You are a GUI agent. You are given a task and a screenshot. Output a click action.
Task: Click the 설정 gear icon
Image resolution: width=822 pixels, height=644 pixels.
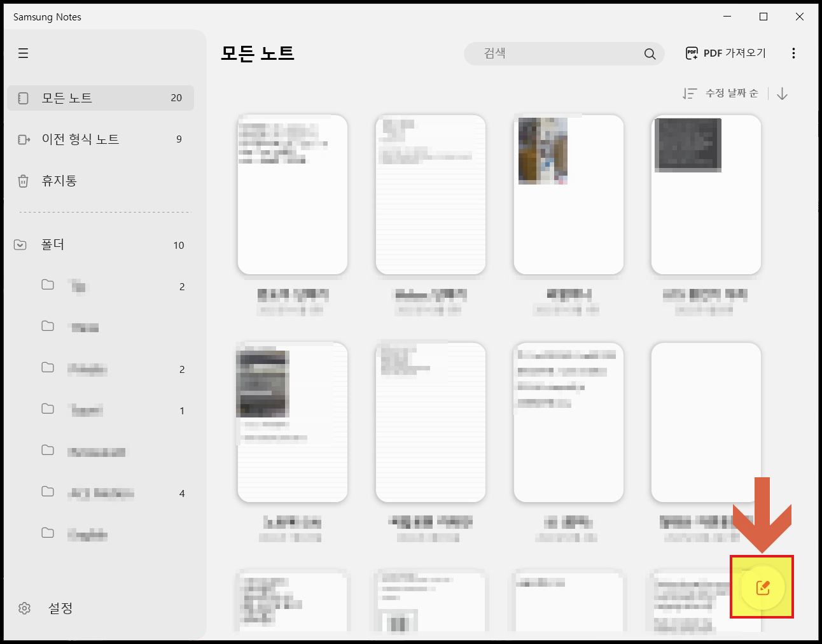click(24, 608)
